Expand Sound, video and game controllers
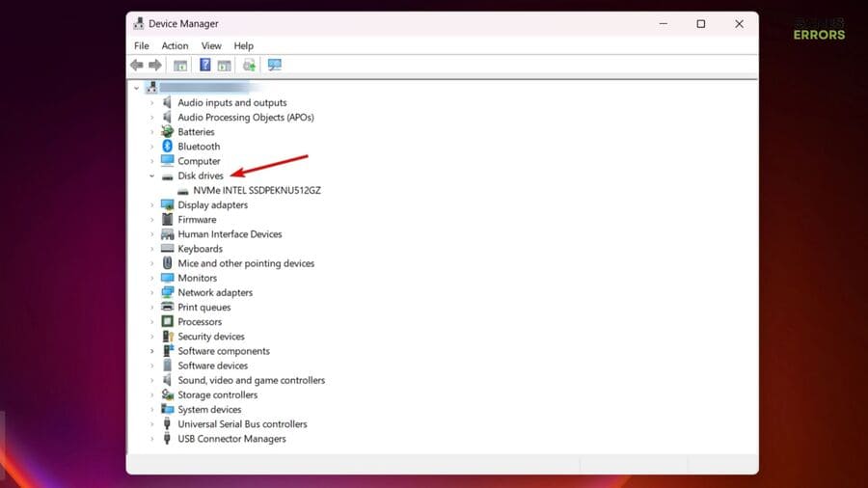 click(151, 381)
